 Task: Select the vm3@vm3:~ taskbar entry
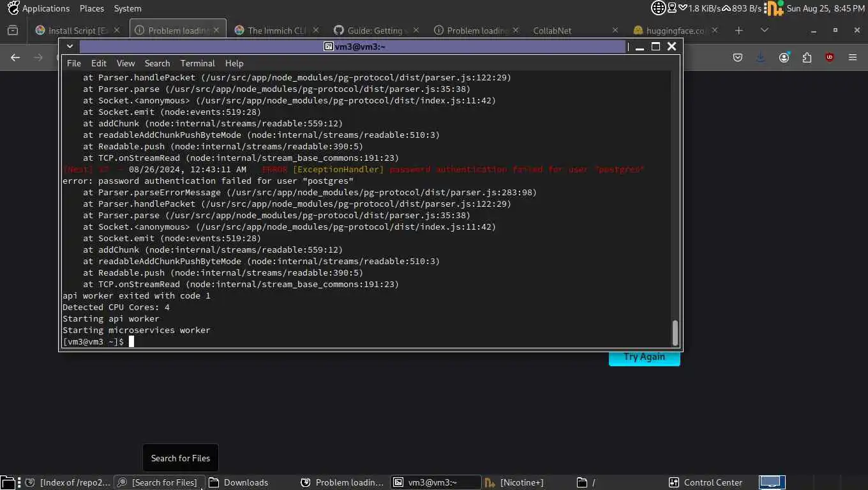click(x=435, y=482)
